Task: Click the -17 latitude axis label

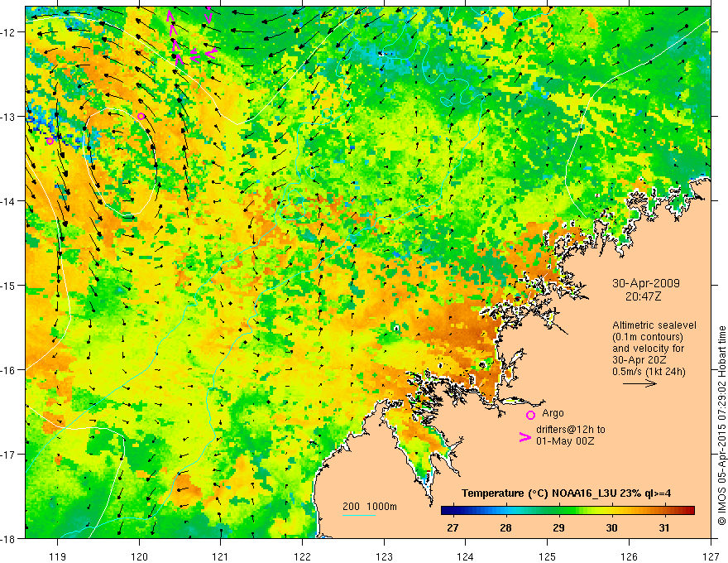Action: (x=9, y=454)
